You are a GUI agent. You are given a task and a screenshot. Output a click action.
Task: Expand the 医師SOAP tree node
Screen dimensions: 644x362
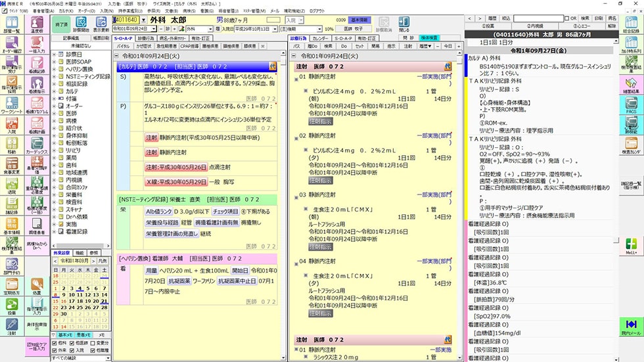point(54,62)
